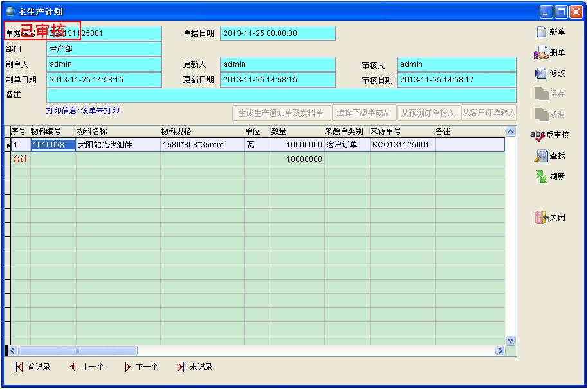This screenshot has width=588, height=389.
Task: Select the KCO131125001 source order cell
Action: [401, 145]
